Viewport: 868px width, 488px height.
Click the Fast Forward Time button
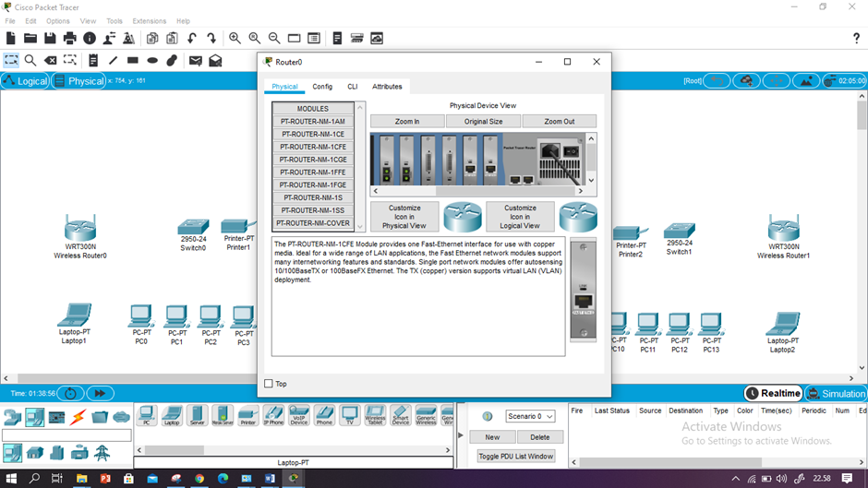(101, 393)
